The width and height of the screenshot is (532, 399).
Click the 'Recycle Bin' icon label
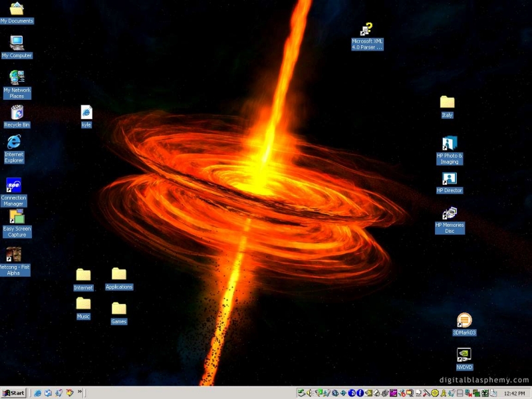17,125
